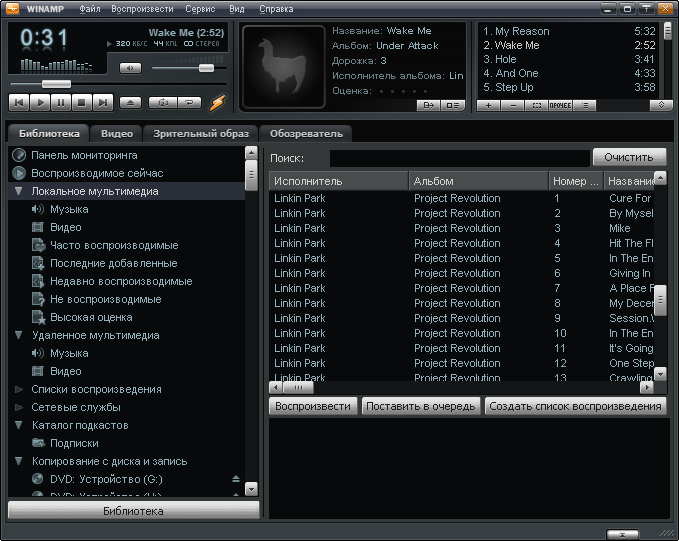679x541 pixels.
Task: Expand the Списки воспроизведения node
Action: coord(19,389)
